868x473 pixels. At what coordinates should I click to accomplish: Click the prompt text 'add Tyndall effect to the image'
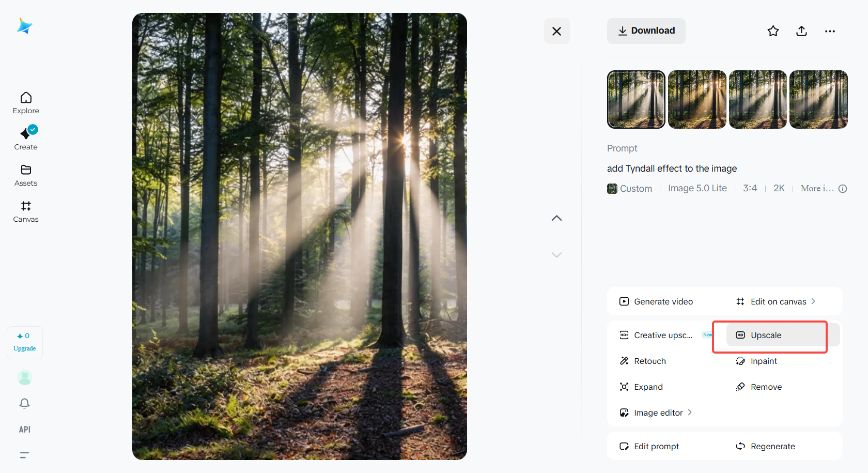point(672,169)
